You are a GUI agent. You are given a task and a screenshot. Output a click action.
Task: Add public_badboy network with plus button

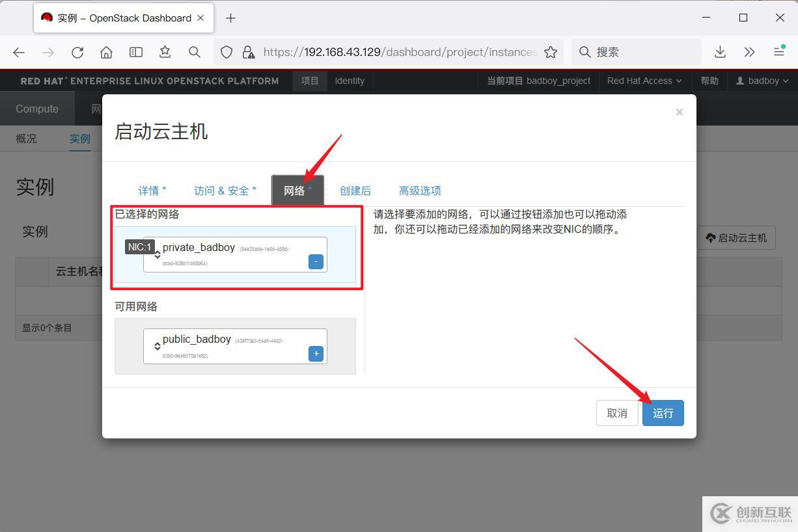(316, 354)
